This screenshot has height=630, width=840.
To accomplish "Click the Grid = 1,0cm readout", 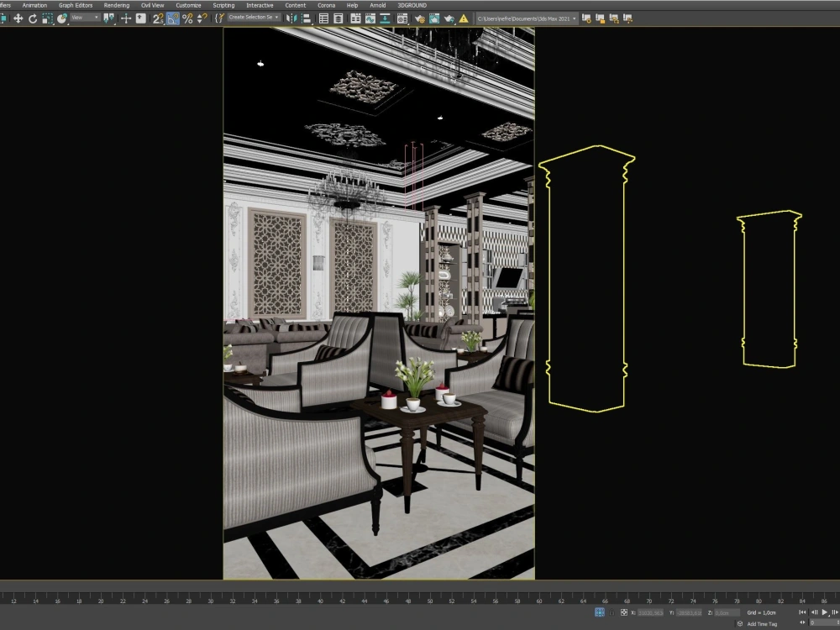I will pyautogui.click(x=761, y=612).
